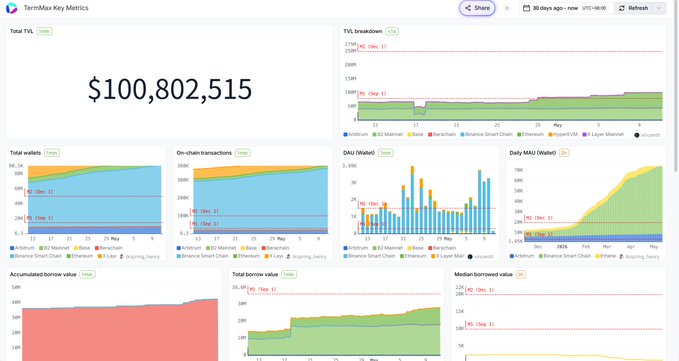Open the 'DAU (Wallet)' panel title
This screenshot has height=361, width=679.
[359, 153]
